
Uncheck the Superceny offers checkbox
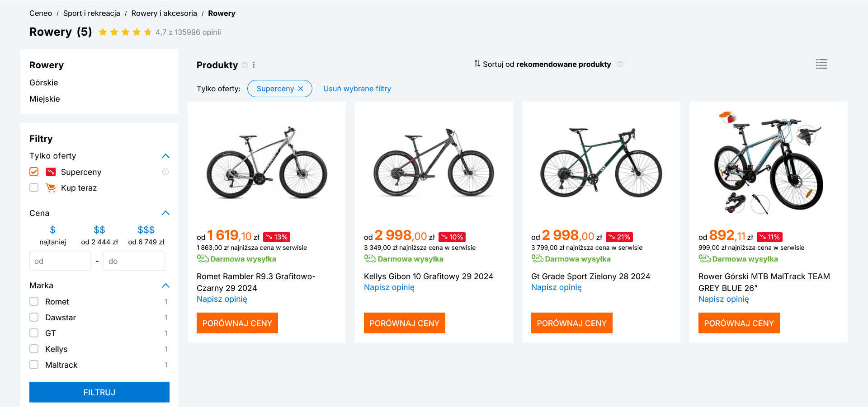click(34, 172)
